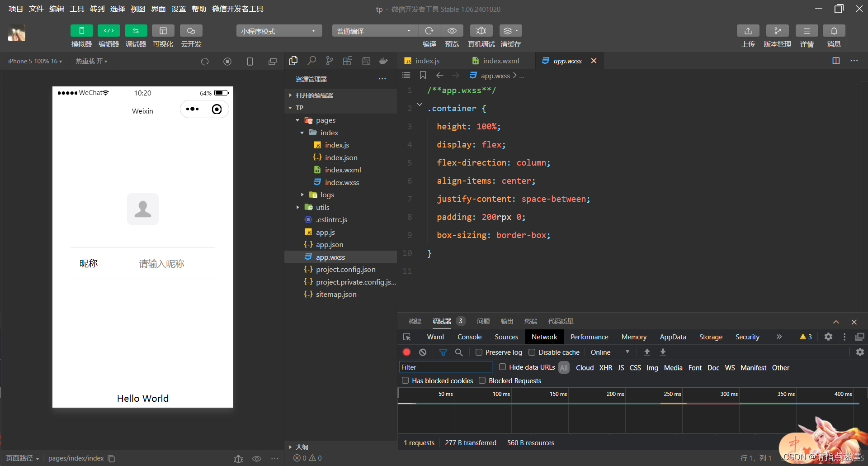The image size is (868, 466).
Task: Check Has blocked cookies checkbox
Action: (x=405, y=380)
